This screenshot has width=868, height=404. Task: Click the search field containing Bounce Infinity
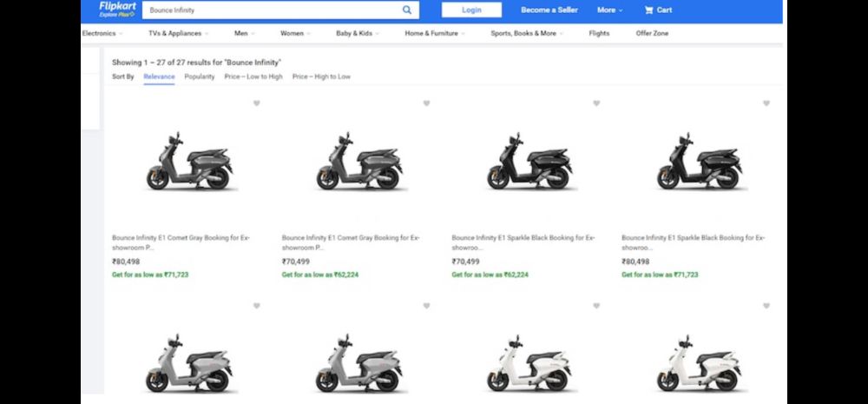[269, 10]
